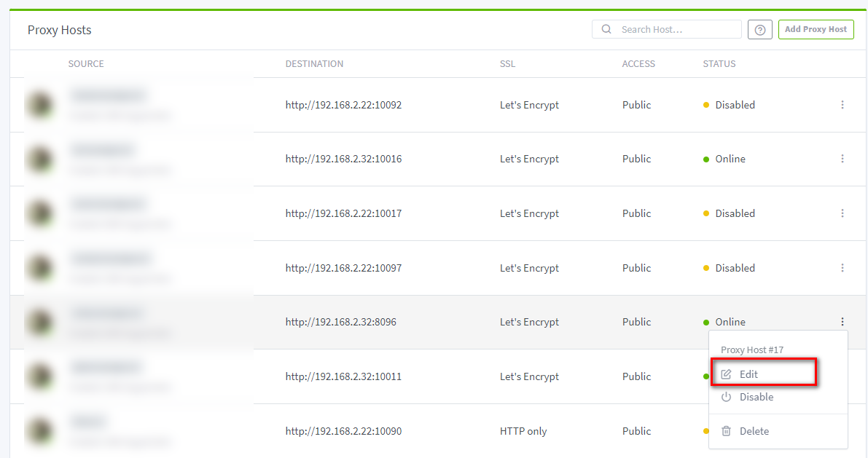Select Delete in Proxy Host #17 menu
868x458 pixels.
pyautogui.click(x=754, y=431)
